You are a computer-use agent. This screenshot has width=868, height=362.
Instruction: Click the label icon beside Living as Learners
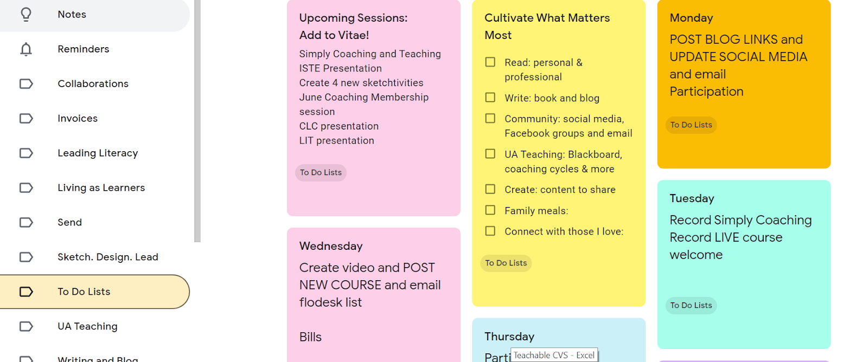tap(25, 188)
